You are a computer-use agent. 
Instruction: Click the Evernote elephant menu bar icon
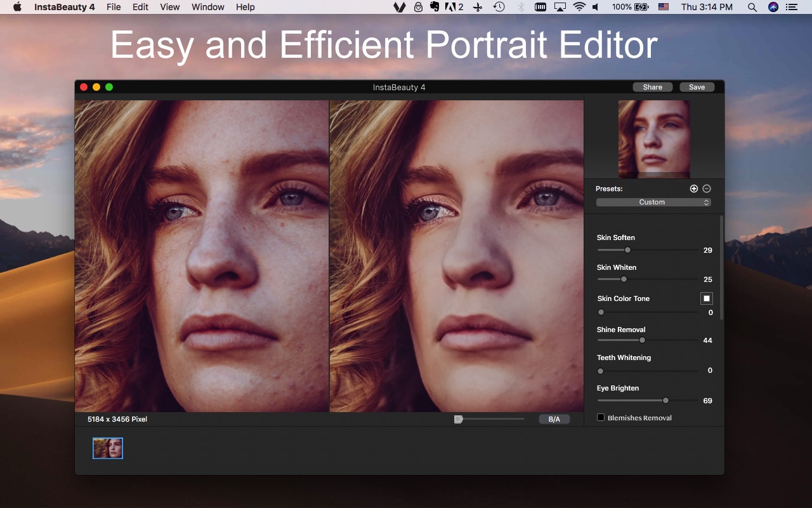click(435, 7)
